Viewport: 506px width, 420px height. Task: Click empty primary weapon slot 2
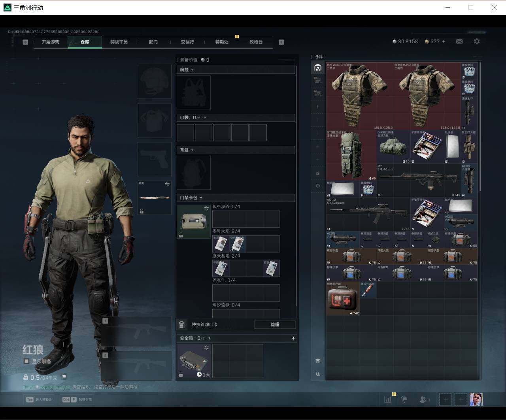pos(136,366)
